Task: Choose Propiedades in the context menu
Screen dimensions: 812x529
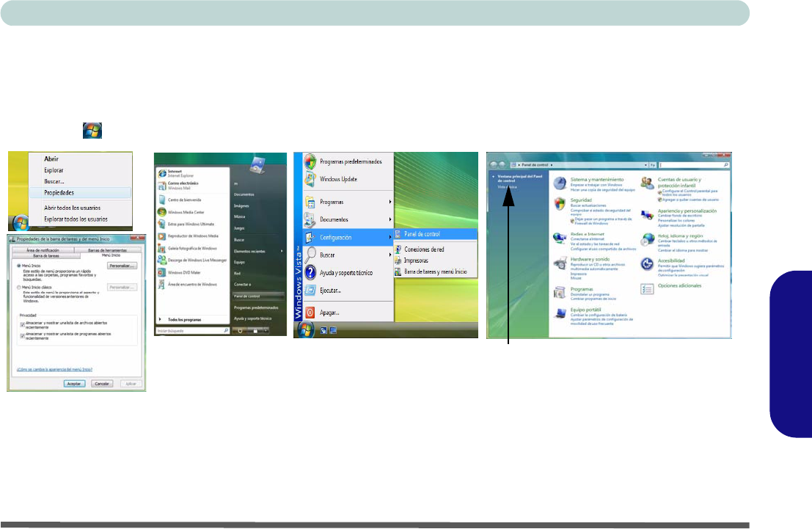Action: 80,193
